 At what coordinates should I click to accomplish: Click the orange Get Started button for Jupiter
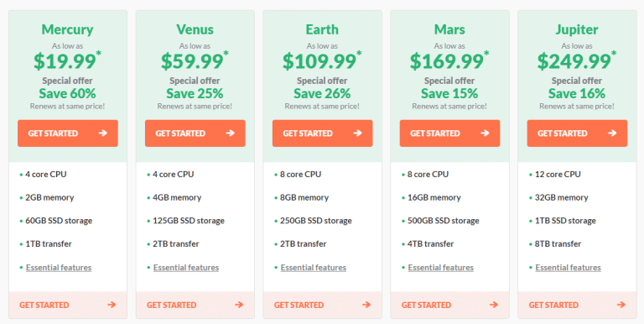coord(577,133)
